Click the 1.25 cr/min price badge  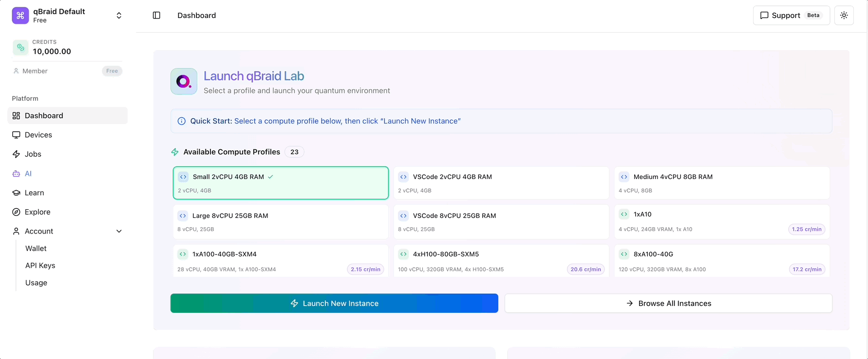click(807, 229)
